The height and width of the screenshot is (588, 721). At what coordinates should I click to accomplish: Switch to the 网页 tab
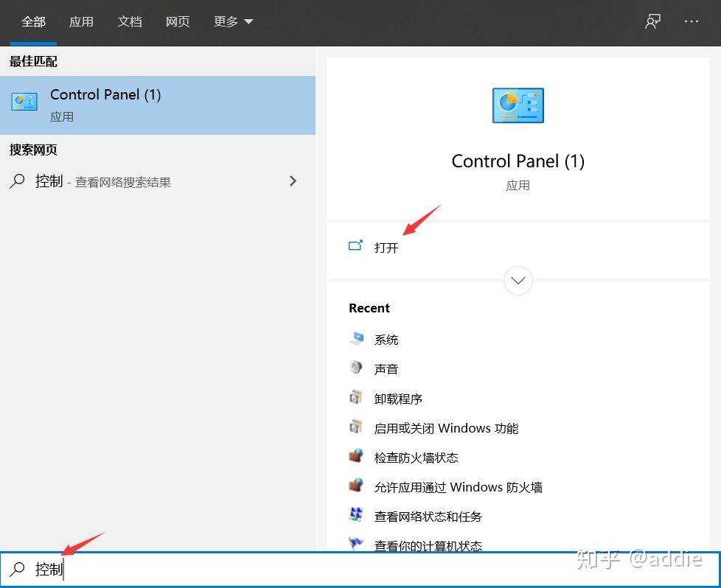point(178,21)
